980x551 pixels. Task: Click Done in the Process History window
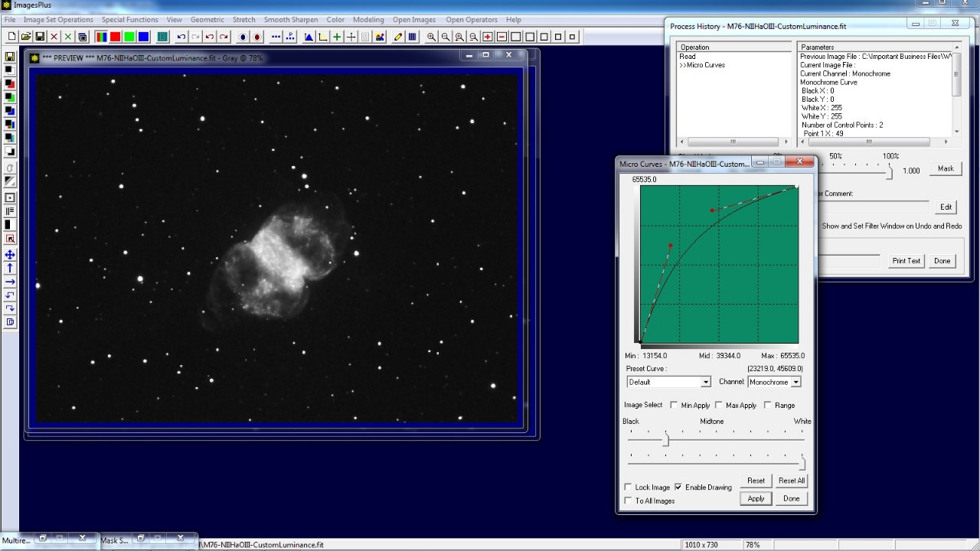click(942, 261)
